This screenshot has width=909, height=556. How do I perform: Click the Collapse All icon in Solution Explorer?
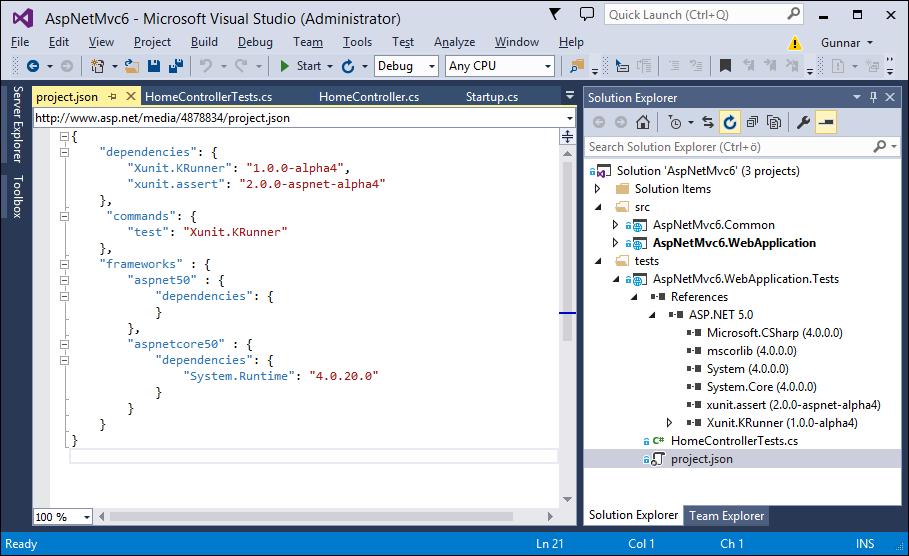tap(752, 122)
